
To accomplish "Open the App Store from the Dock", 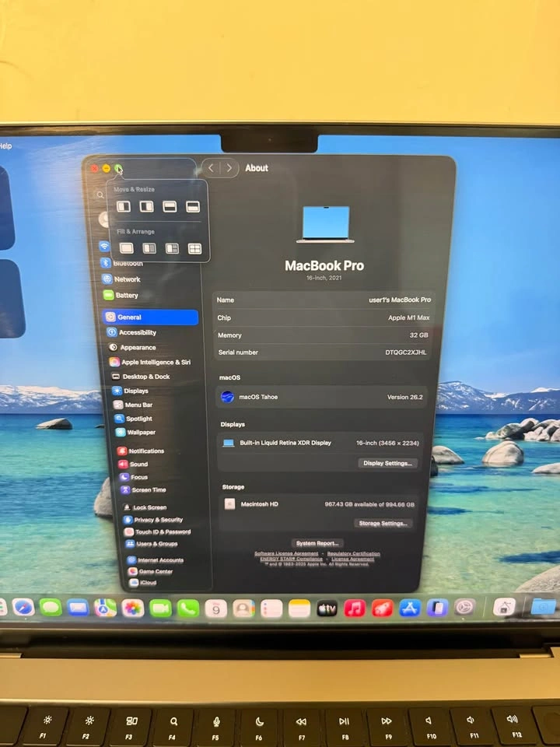I will pos(410,608).
